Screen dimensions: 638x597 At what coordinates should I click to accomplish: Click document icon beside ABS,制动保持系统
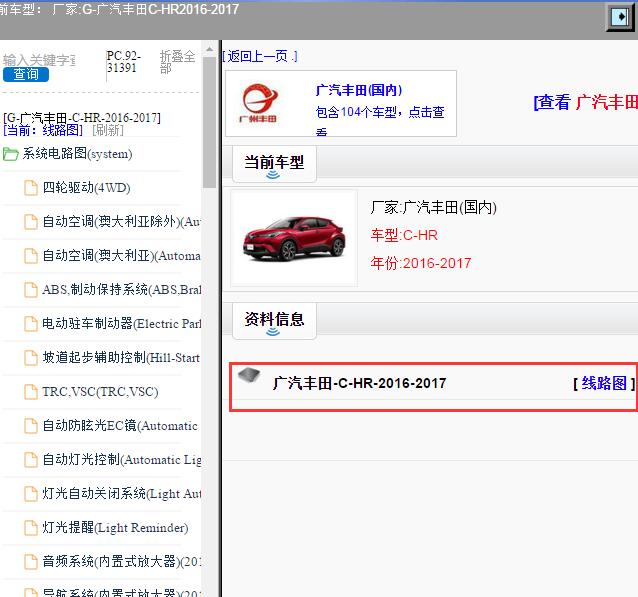31,290
